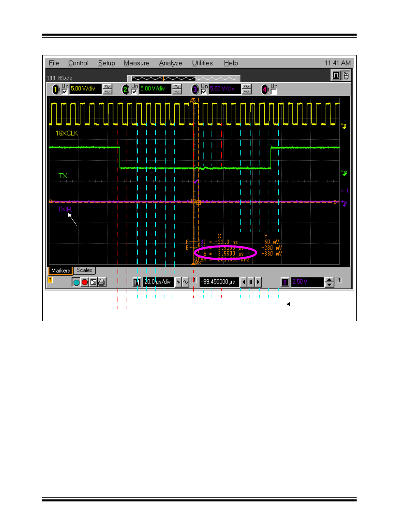Click the pulse waveform icon at top right
Image resolution: width=411 pixels, height=532 pixels.
336,76
